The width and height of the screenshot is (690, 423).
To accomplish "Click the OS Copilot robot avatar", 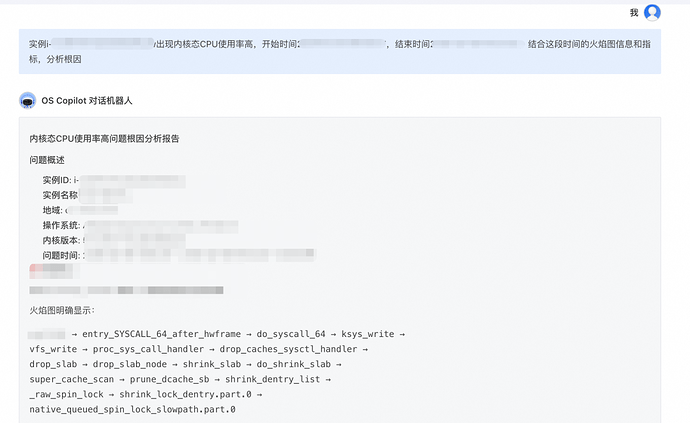I will coord(27,100).
